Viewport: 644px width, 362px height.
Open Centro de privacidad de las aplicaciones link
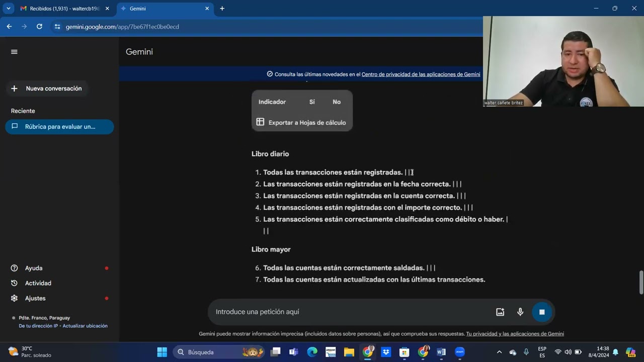pos(421,74)
